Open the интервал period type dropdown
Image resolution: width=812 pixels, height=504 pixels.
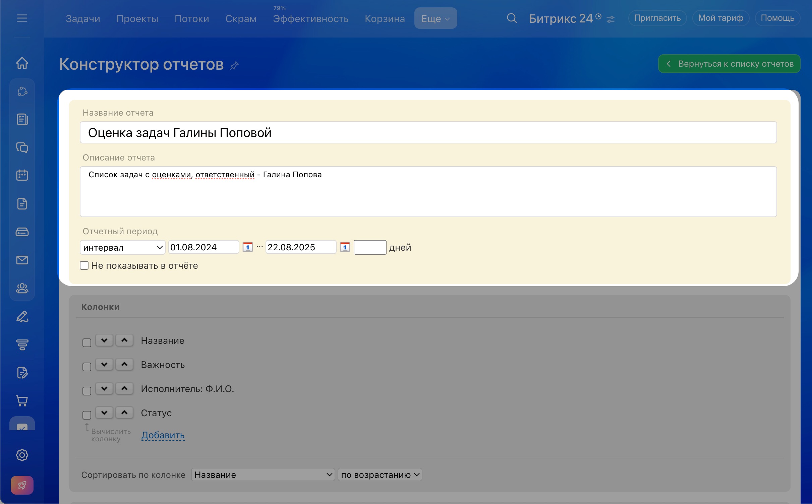tap(123, 247)
